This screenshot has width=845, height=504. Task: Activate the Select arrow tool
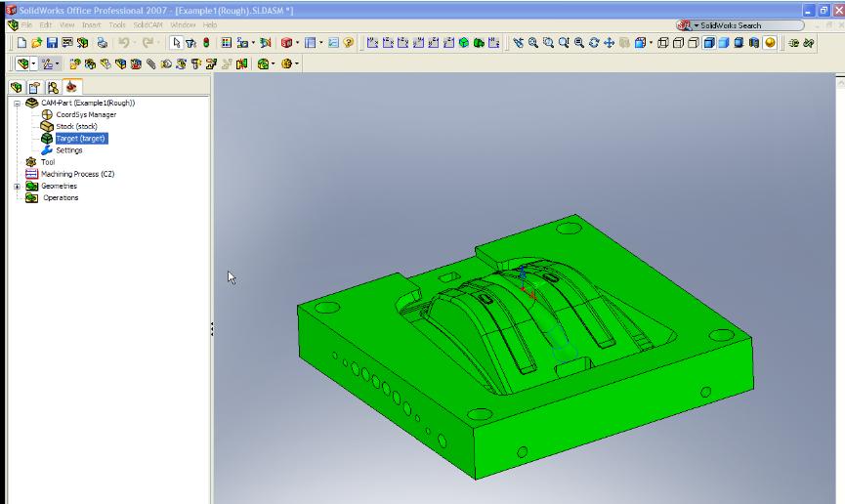click(176, 43)
